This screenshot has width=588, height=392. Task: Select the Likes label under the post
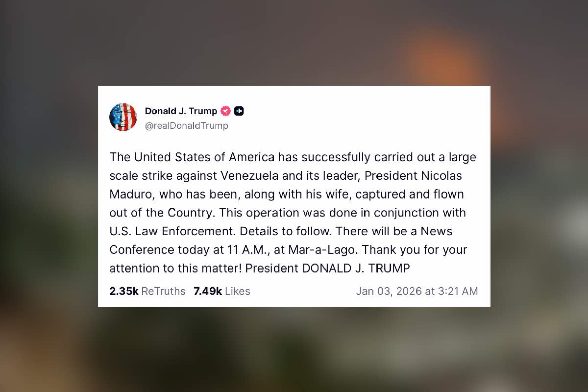point(238,291)
